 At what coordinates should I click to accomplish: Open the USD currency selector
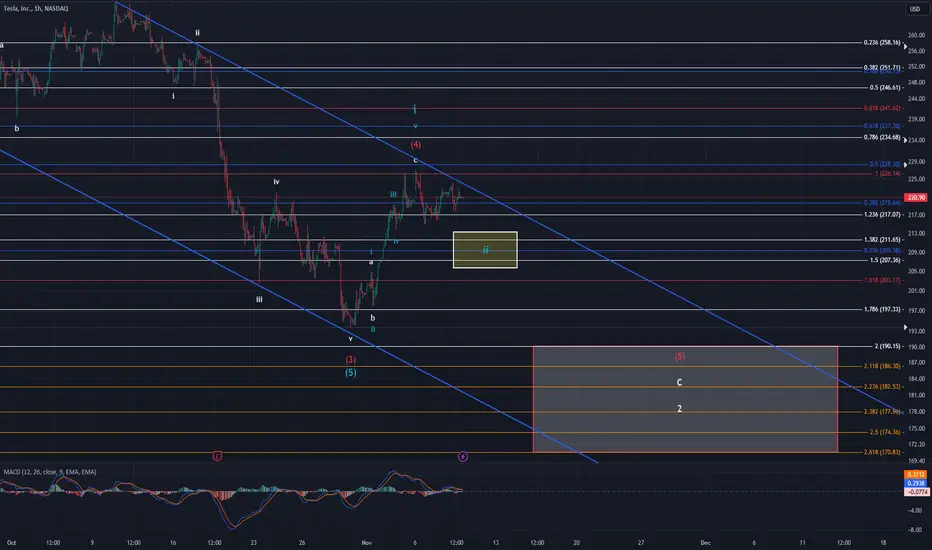click(915, 9)
